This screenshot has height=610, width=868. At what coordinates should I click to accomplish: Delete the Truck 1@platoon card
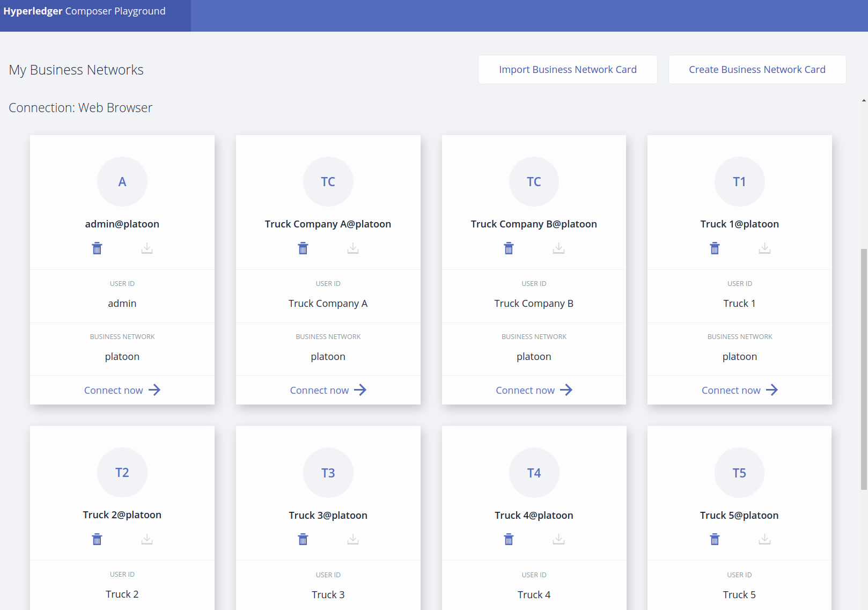[x=715, y=248]
